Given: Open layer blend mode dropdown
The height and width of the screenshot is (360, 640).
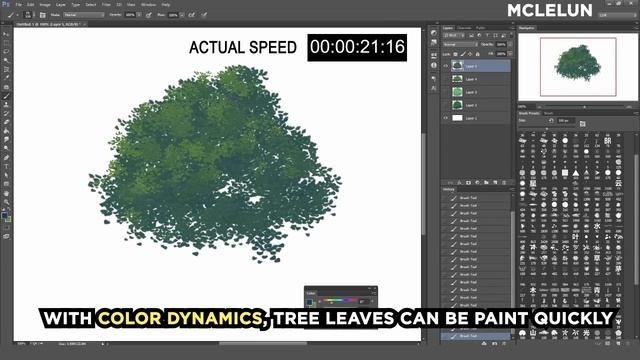Looking at the screenshot, I should coord(460,44).
